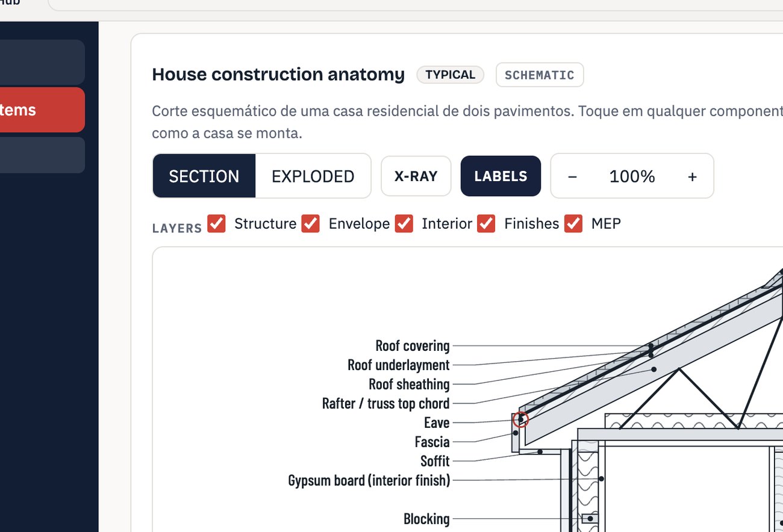This screenshot has width=783, height=532.
Task: Uncheck the Structure layer checkbox
Action: click(x=216, y=223)
